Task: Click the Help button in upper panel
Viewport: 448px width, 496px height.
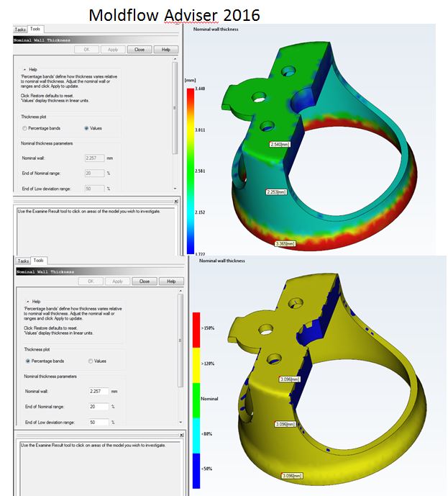Action: tap(166, 50)
